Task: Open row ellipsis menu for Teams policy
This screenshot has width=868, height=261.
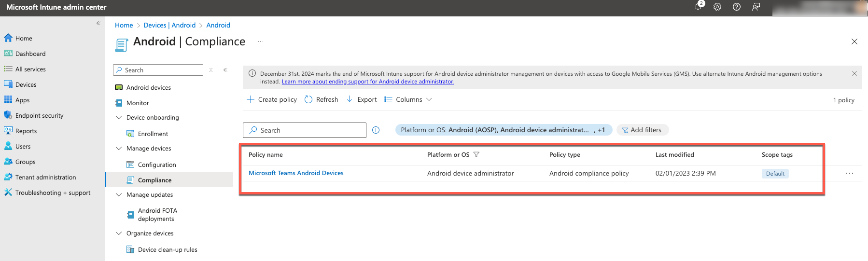Action: [x=850, y=173]
